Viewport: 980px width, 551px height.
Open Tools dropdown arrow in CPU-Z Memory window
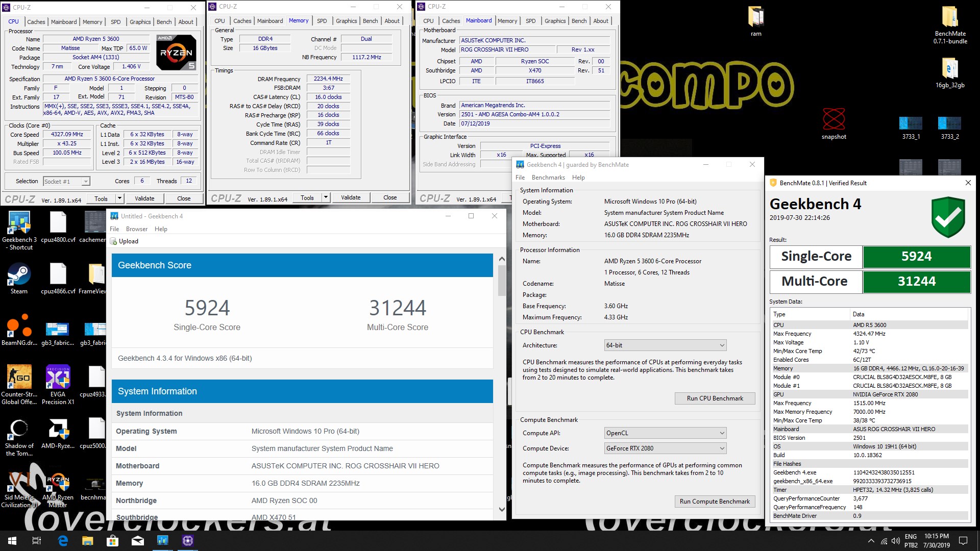326,197
